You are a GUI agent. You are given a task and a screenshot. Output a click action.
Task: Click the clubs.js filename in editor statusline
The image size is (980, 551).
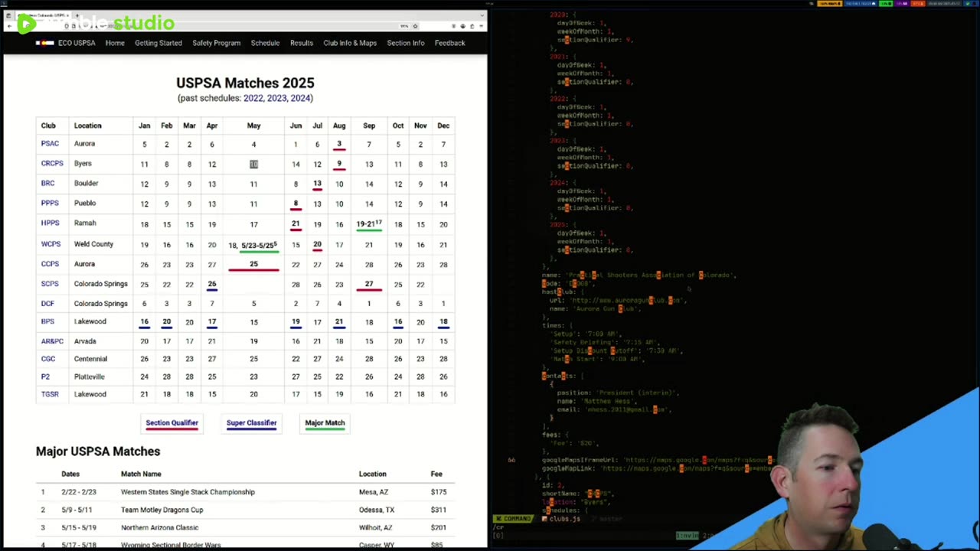[564, 519]
